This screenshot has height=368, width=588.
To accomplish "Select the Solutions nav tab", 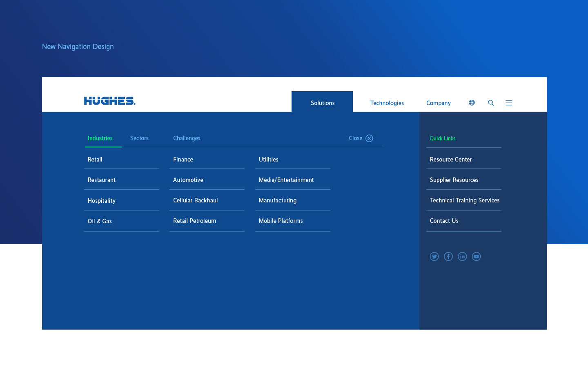I will click(x=322, y=101).
